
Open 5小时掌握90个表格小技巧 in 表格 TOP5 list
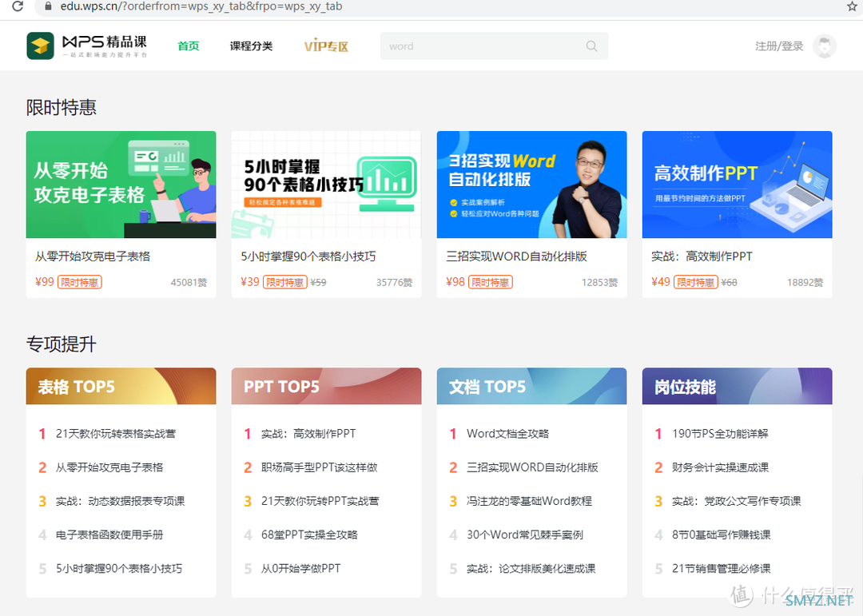119,569
